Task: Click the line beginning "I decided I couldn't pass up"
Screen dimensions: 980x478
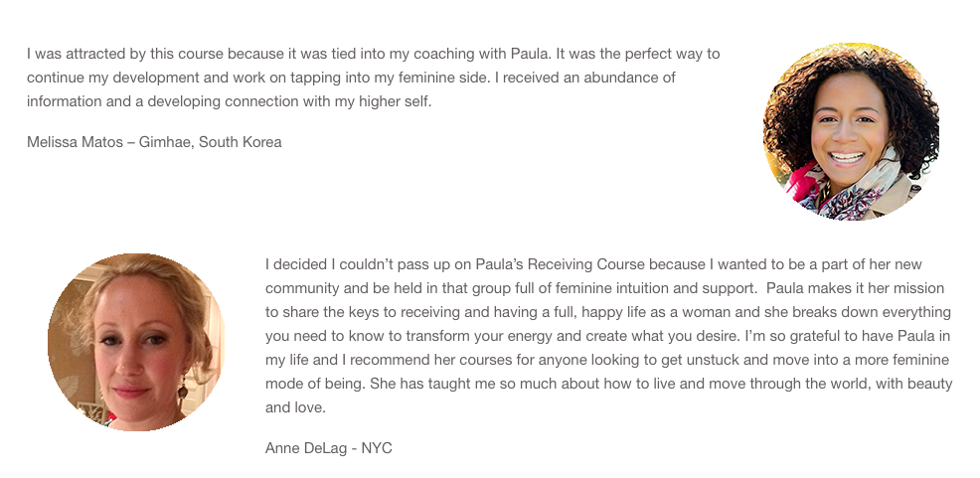Action: pos(593,264)
